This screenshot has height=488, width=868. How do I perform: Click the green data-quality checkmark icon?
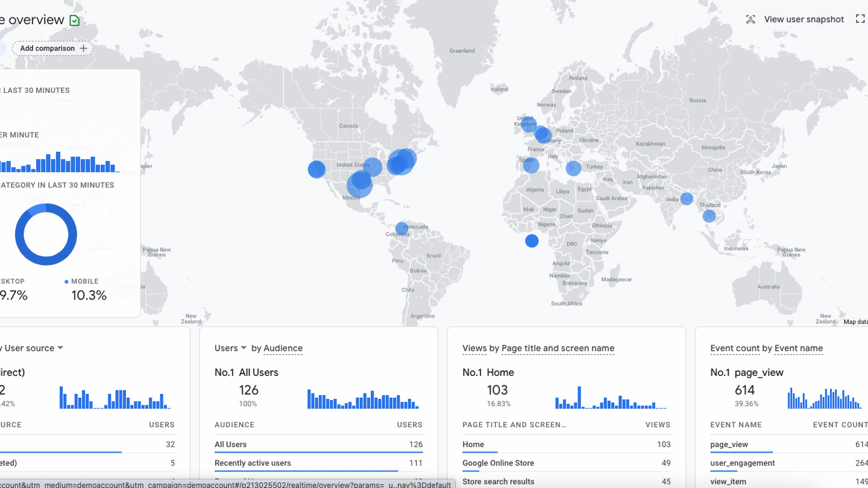click(x=74, y=19)
